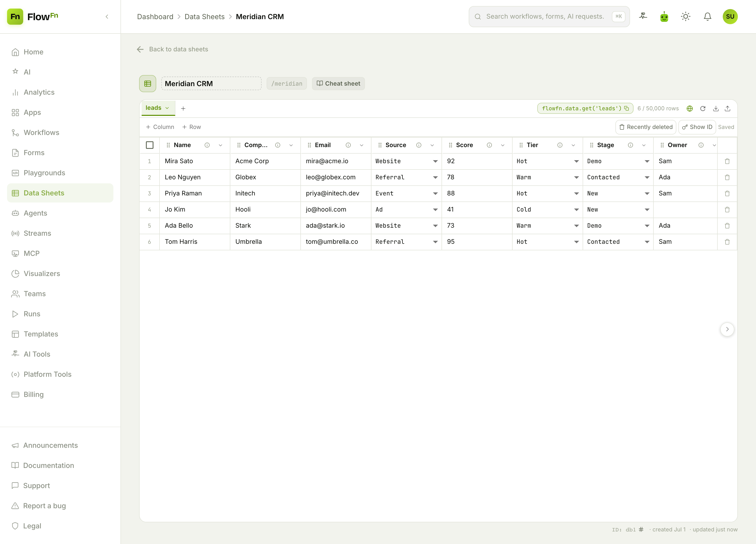Download the sheet data
The width and height of the screenshot is (756, 544).
716,109
